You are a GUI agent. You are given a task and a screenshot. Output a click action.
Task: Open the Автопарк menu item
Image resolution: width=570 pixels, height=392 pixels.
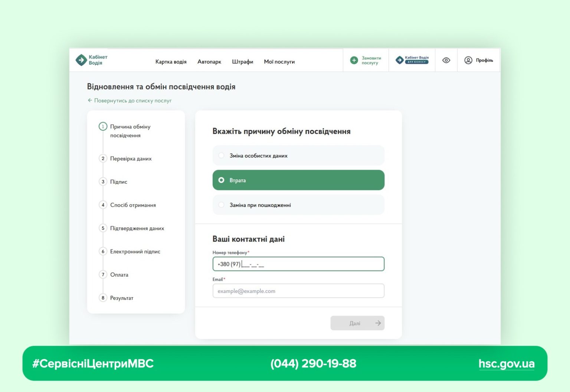click(x=209, y=62)
